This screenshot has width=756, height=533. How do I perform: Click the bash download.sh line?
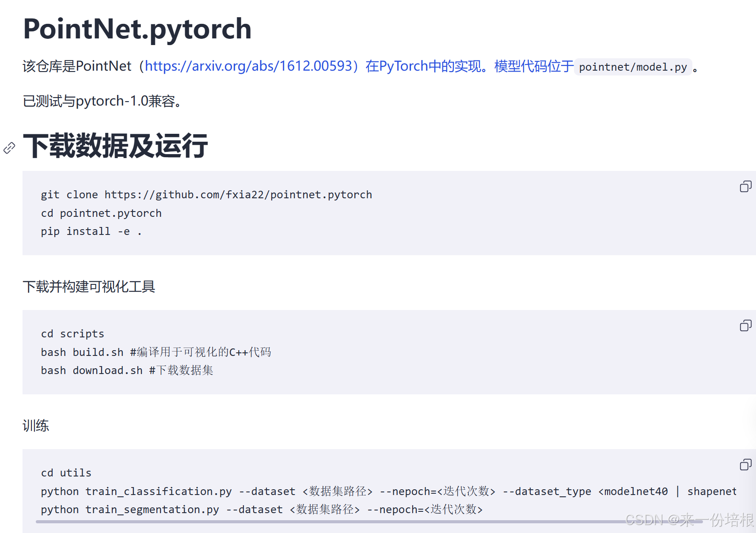127,370
